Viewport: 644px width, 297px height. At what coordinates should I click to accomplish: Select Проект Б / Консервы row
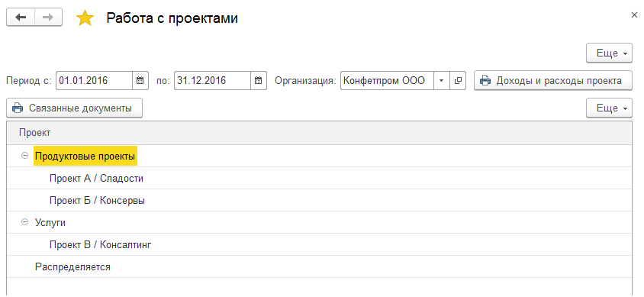(319, 201)
